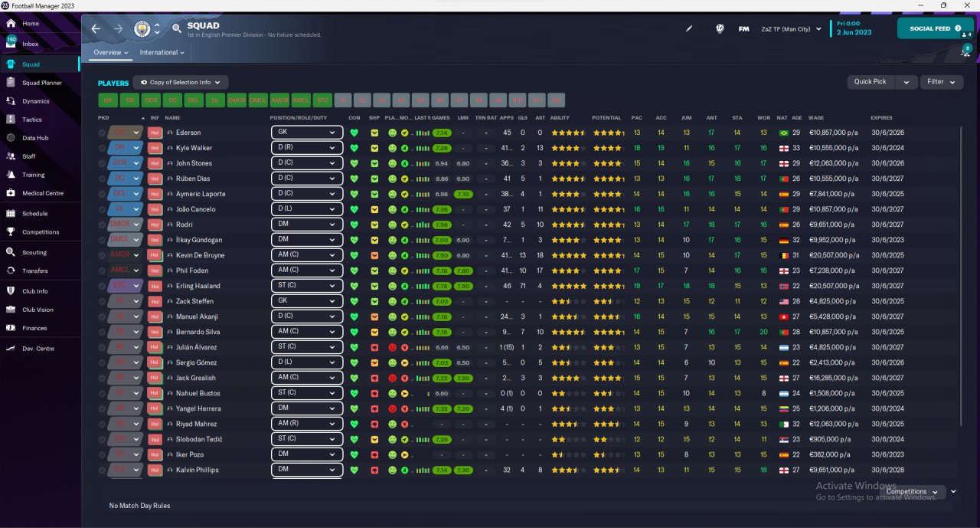Select the green GK position slot
This screenshot has height=528, width=980.
pyautogui.click(x=108, y=100)
